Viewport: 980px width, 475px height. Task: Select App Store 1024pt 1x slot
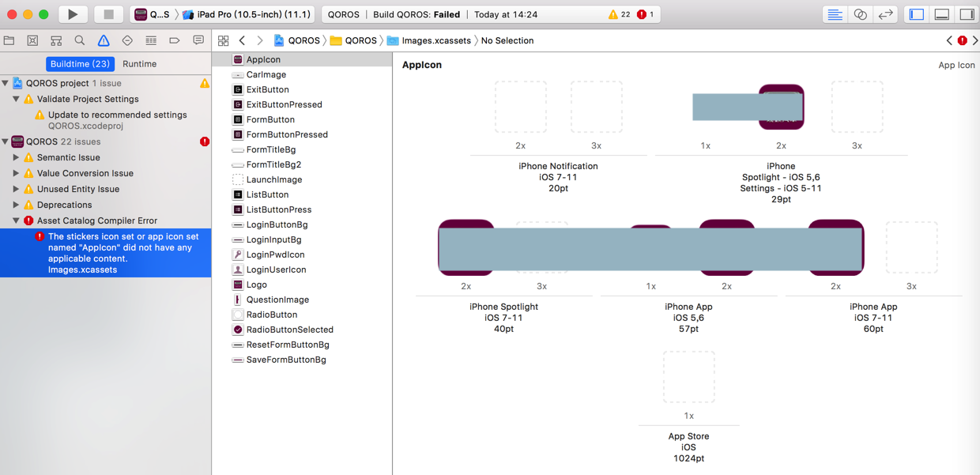(x=689, y=377)
